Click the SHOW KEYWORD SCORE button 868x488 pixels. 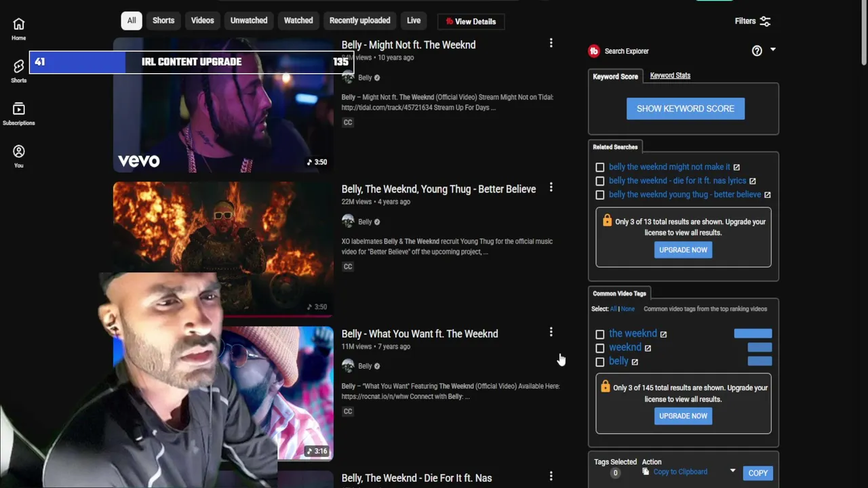click(x=686, y=108)
